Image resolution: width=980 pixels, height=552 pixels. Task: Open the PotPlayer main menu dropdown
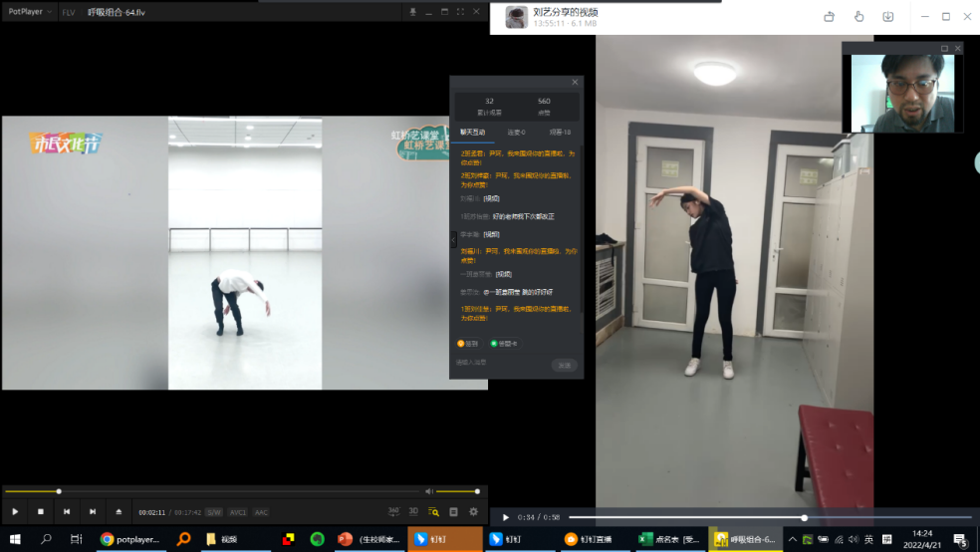click(29, 11)
